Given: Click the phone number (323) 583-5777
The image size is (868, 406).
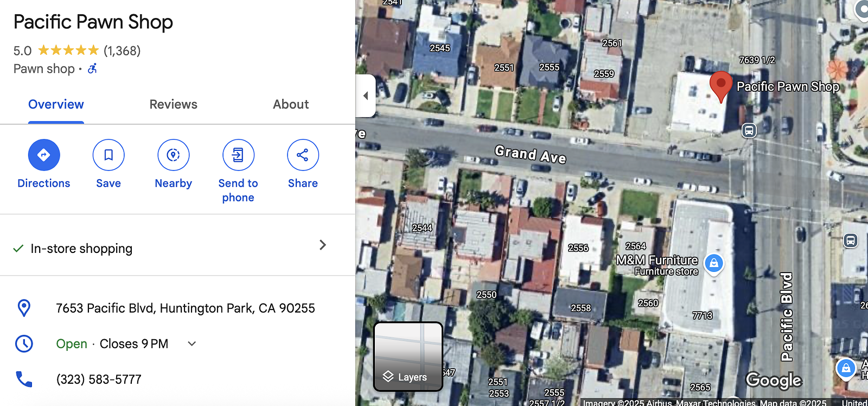Looking at the screenshot, I should (x=99, y=379).
